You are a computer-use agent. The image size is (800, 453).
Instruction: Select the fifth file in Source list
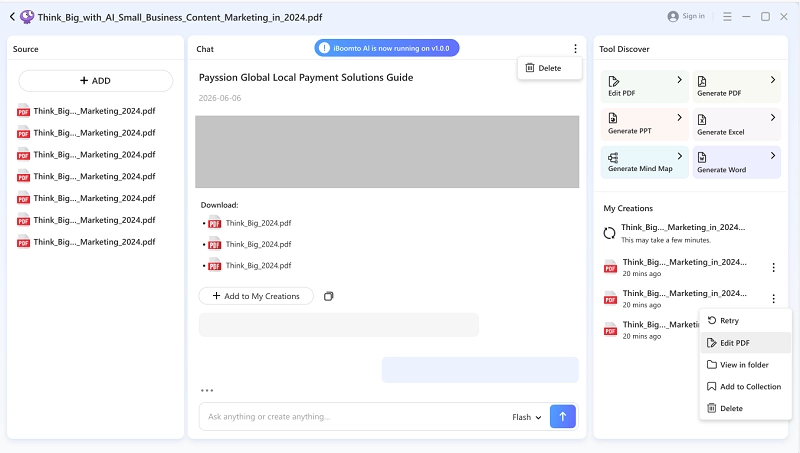(x=86, y=198)
